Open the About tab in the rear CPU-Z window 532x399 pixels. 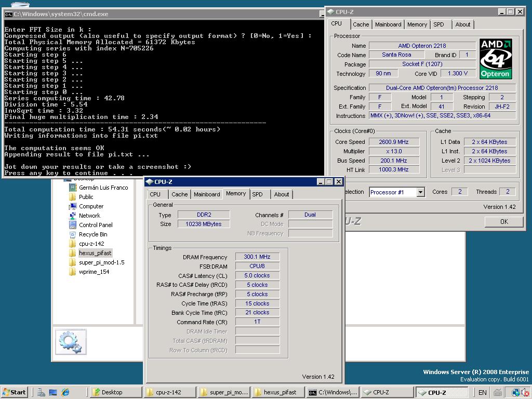pyautogui.click(x=463, y=24)
